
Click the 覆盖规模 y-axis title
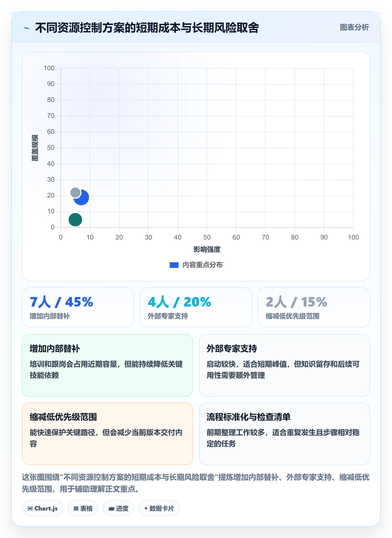(35, 148)
